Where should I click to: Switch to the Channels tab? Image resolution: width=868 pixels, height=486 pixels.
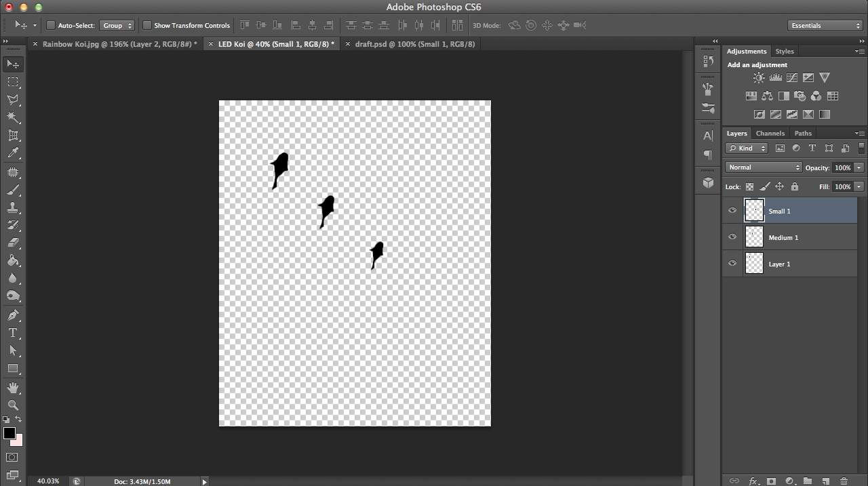tap(770, 133)
